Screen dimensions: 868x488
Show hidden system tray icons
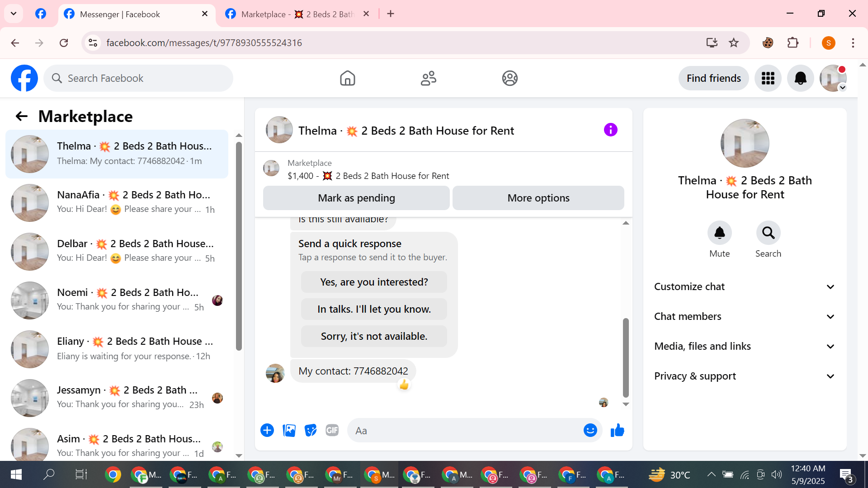pyautogui.click(x=711, y=474)
